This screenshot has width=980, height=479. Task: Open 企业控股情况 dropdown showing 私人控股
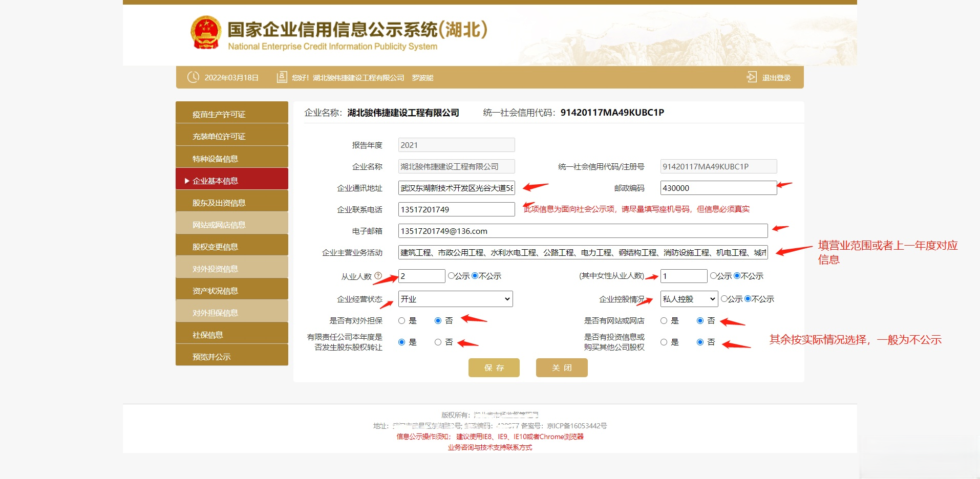click(689, 299)
